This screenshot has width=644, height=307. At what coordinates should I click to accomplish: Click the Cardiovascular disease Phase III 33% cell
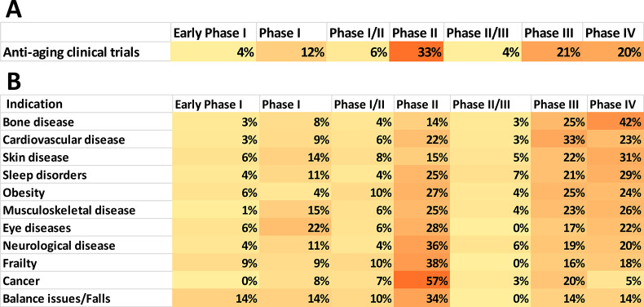click(x=558, y=140)
